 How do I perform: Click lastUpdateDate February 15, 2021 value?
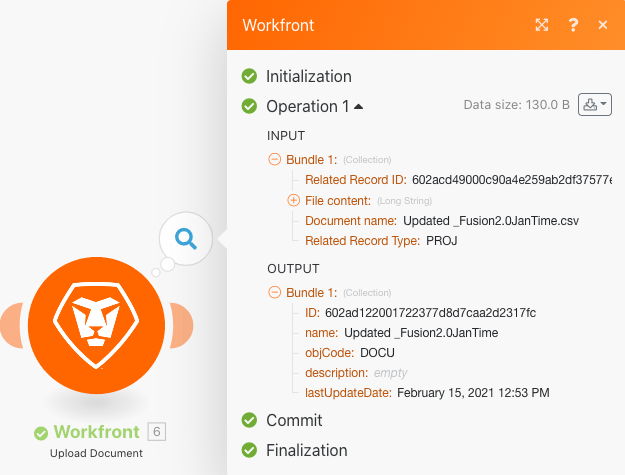click(x=473, y=393)
